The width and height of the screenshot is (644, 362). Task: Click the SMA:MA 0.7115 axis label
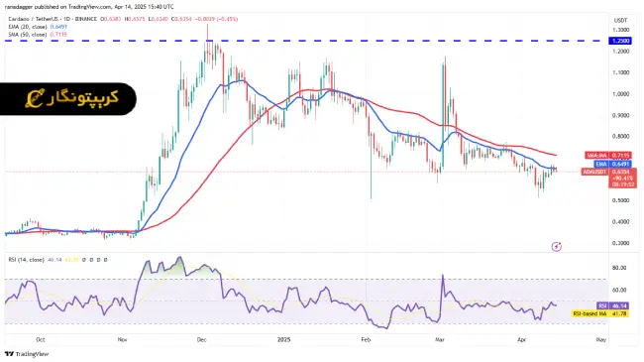click(x=608, y=156)
